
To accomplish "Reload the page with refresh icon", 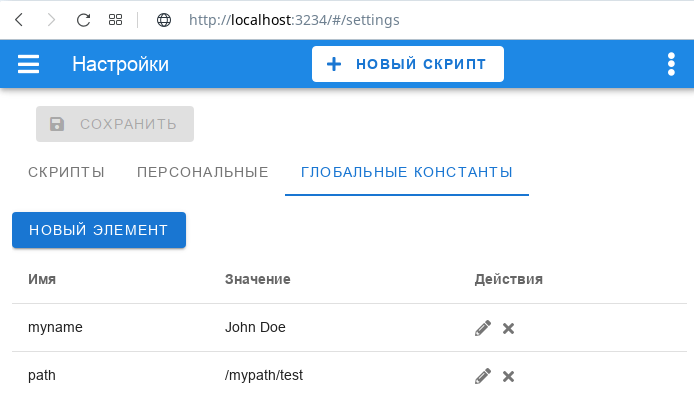I will (x=83, y=20).
